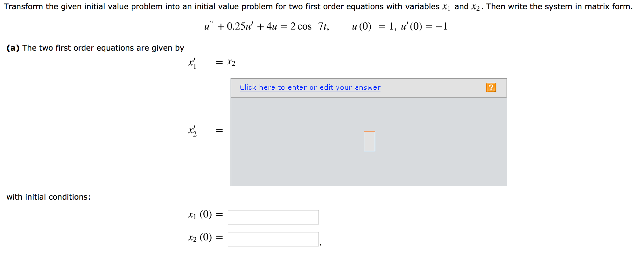Screen dimensions: 644x256
Task: Click the 'with initial conditions:' label
Action: (48, 196)
